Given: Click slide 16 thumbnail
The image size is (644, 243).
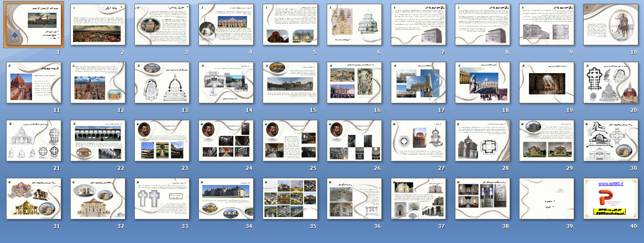Looking at the screenshot, I should pyautogui.click(x=354, y=83).
